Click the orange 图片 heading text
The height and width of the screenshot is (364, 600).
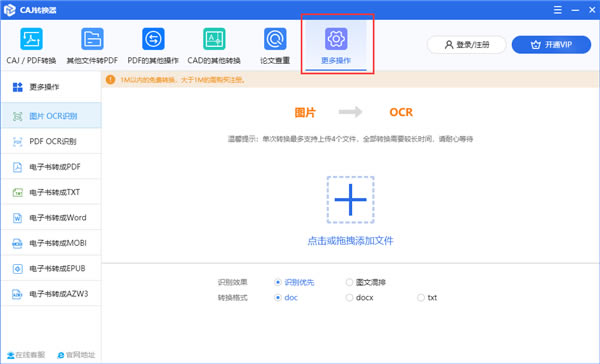coord(305,113)
